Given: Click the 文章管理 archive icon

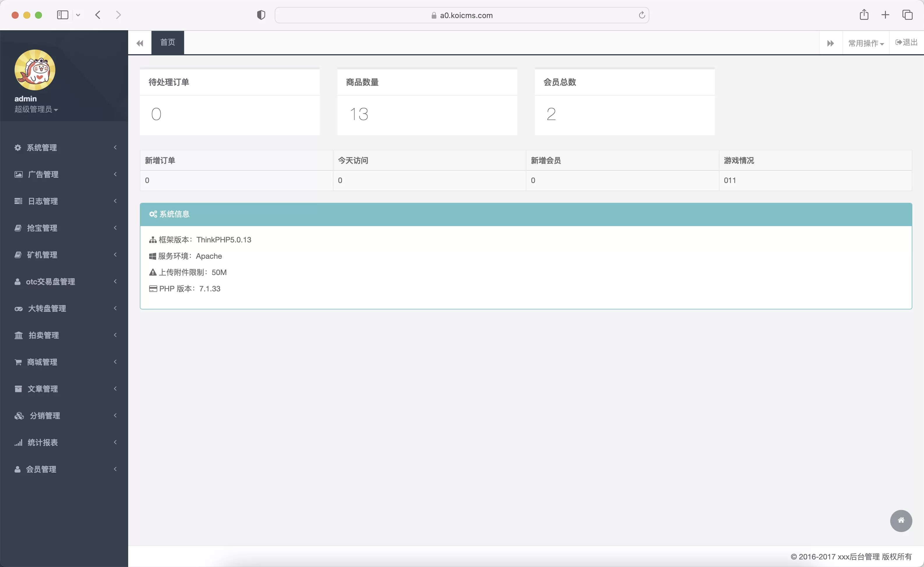Looking at the screenshot, I should point(18,389).
